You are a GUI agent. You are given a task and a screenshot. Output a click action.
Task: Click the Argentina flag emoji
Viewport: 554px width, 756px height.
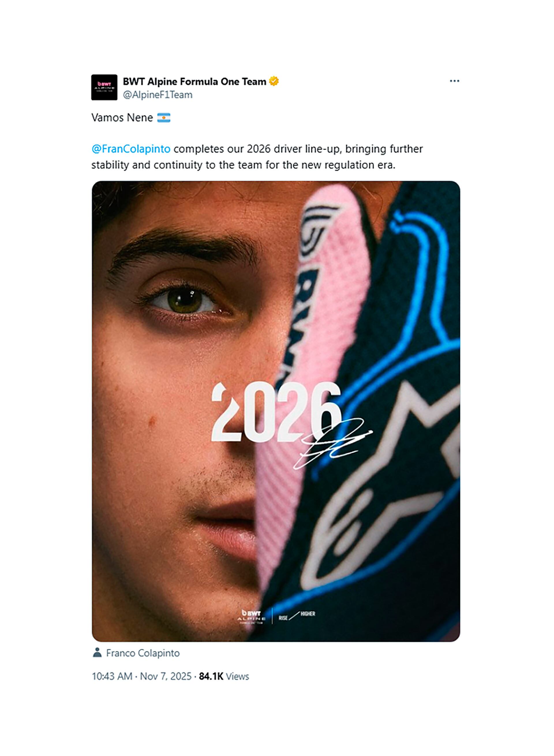[x=164, y=118]
